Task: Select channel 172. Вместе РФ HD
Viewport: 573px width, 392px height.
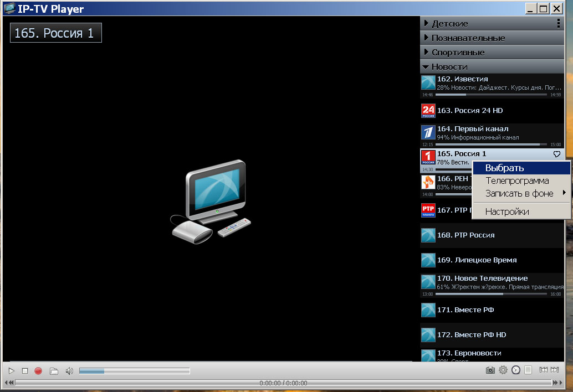Action: pos(492,335)
